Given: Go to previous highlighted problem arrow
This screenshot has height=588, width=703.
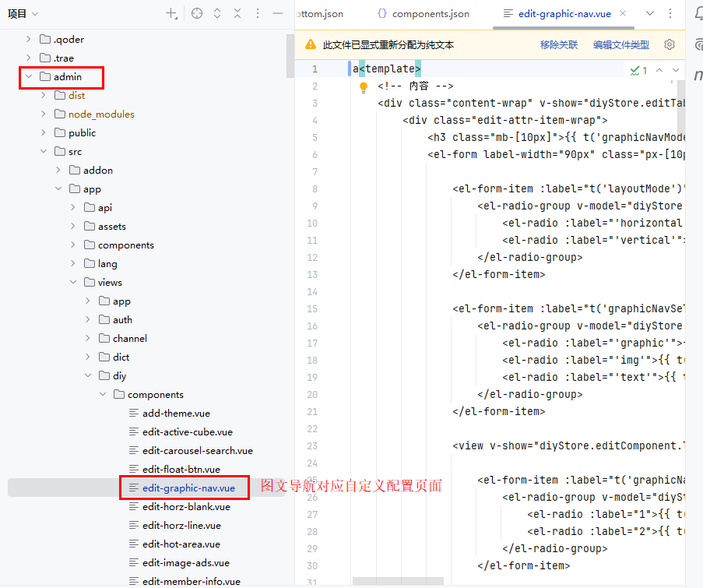Looking at the screenshot, I should (x=659, y=70).
